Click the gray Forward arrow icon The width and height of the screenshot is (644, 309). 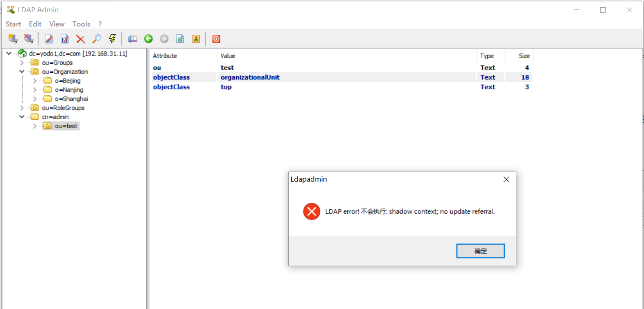coord(164,39)
